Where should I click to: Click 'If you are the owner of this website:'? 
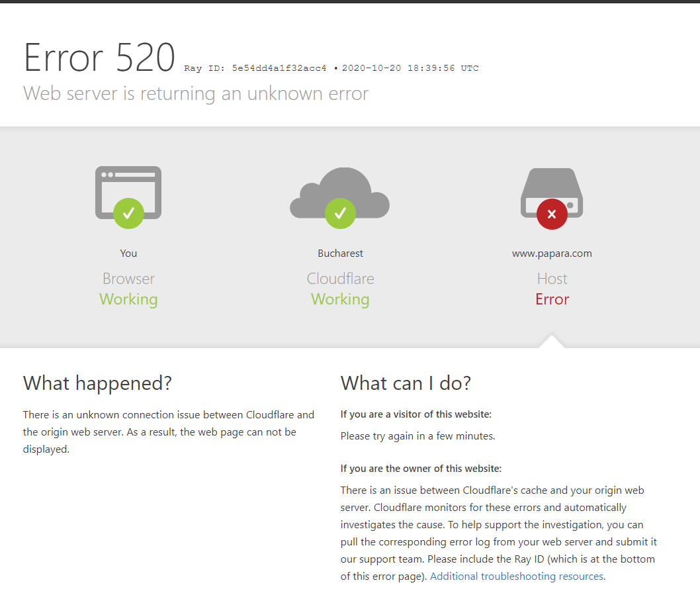421,469
